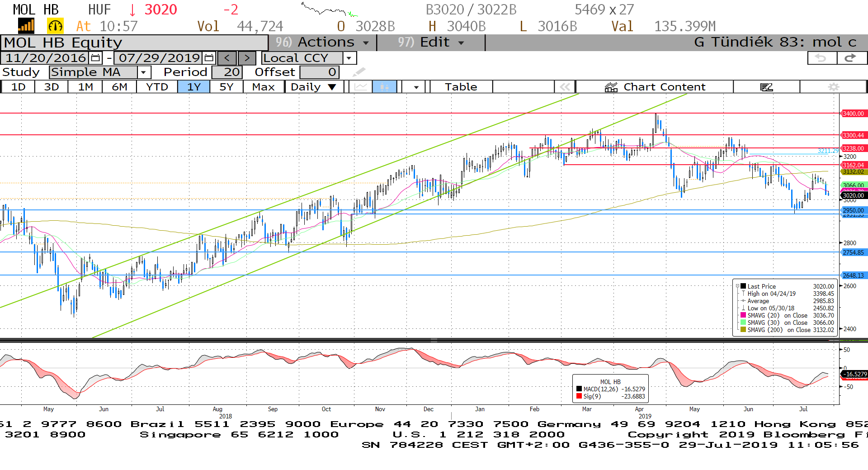Image resolution: width=868 pixels, height=470 pixels.
Task: Click the intraday sparkline thumbnail
Action: pos(329,10)
